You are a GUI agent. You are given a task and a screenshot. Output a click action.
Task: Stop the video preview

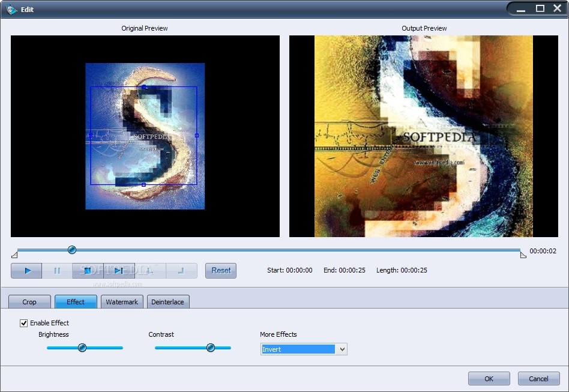click(x=88, y=271)
